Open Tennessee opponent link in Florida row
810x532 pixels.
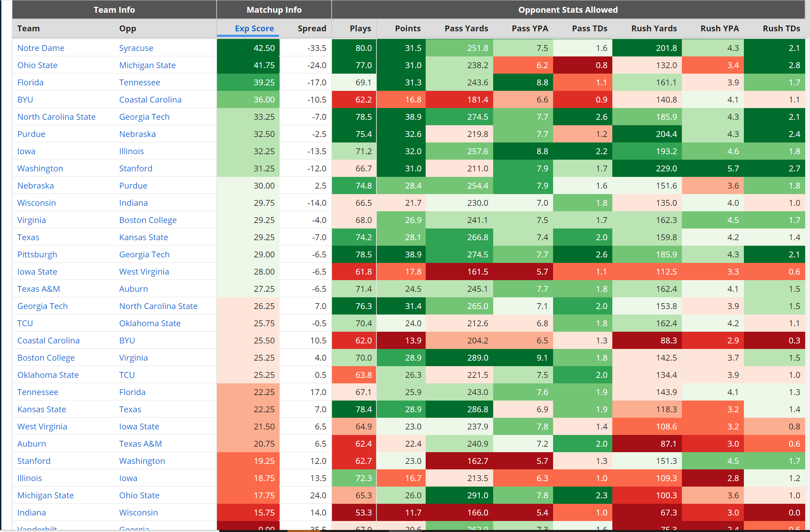tap(139, 82)
